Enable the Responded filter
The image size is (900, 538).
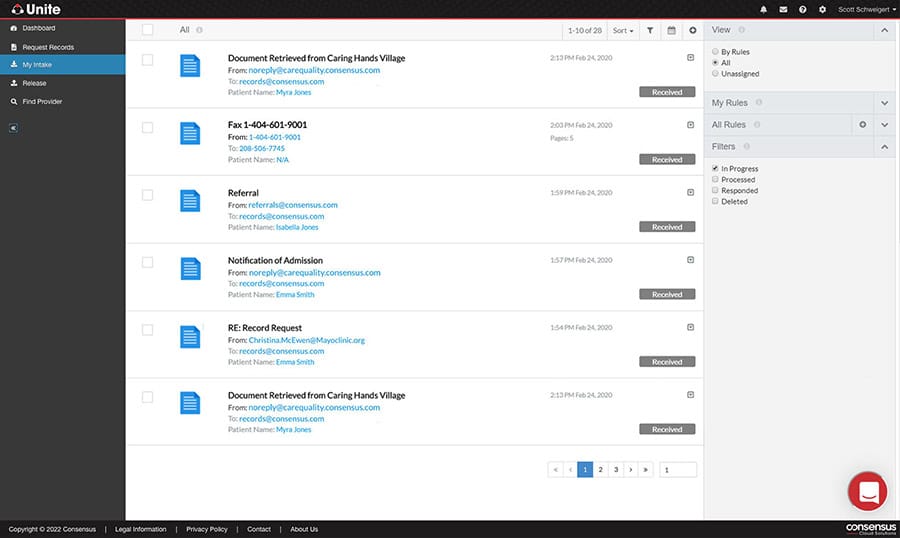click(x=715, y=190)
